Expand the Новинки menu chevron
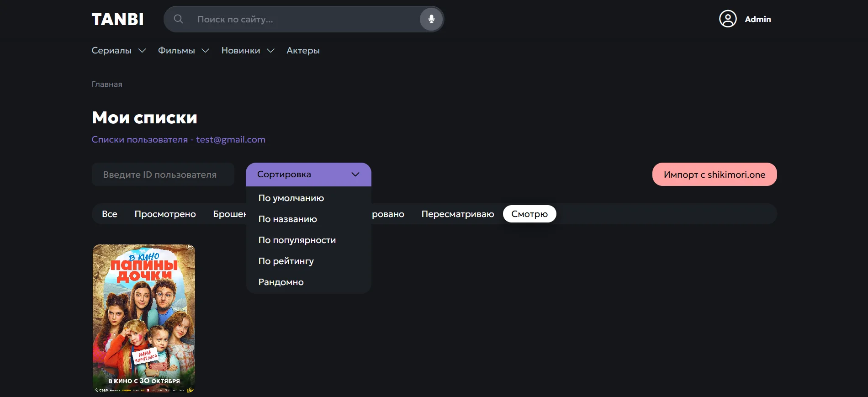The image size is (868, 397). pos(270,51)
